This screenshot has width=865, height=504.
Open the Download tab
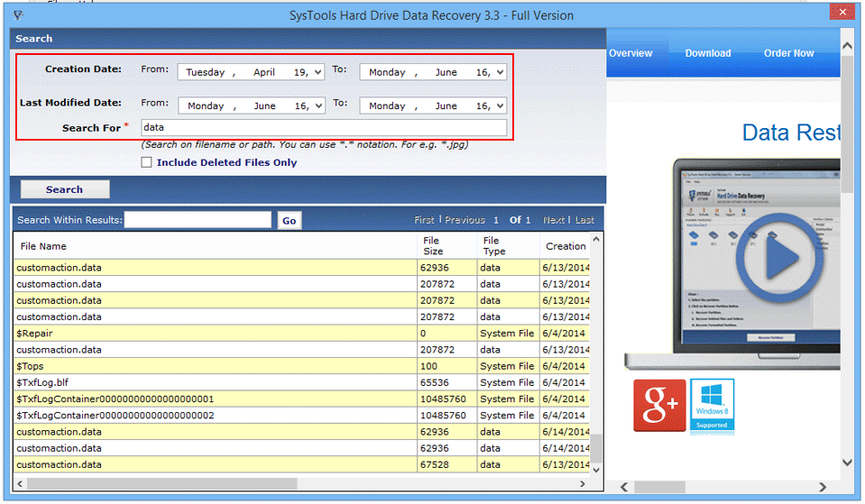click(x=708, y=53)
